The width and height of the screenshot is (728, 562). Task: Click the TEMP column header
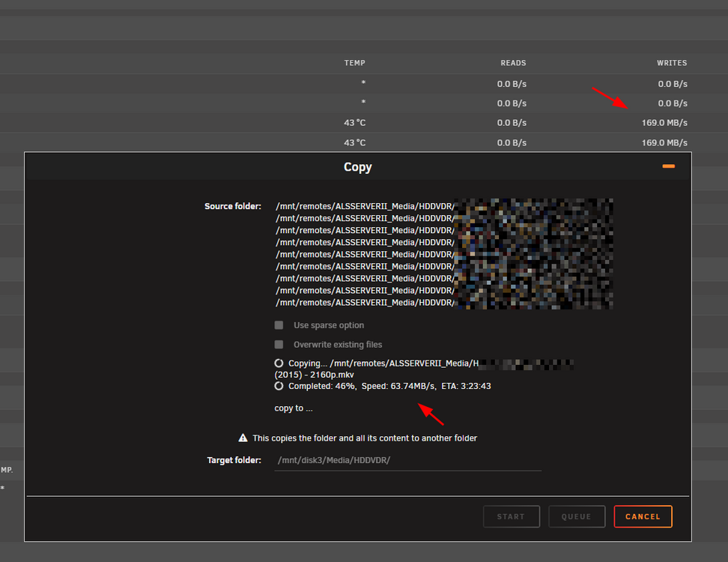(355, 63)
